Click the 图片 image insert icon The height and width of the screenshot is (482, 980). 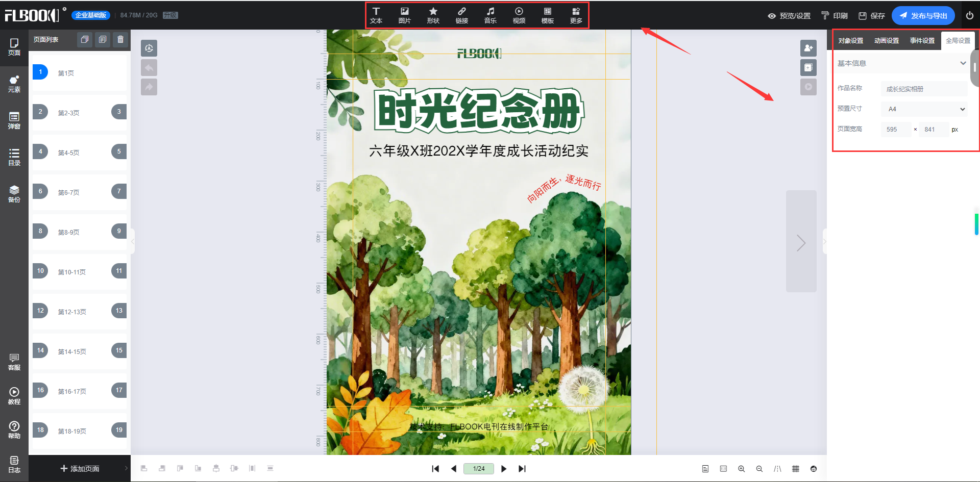pyautogui.click(x=404, y=15)
